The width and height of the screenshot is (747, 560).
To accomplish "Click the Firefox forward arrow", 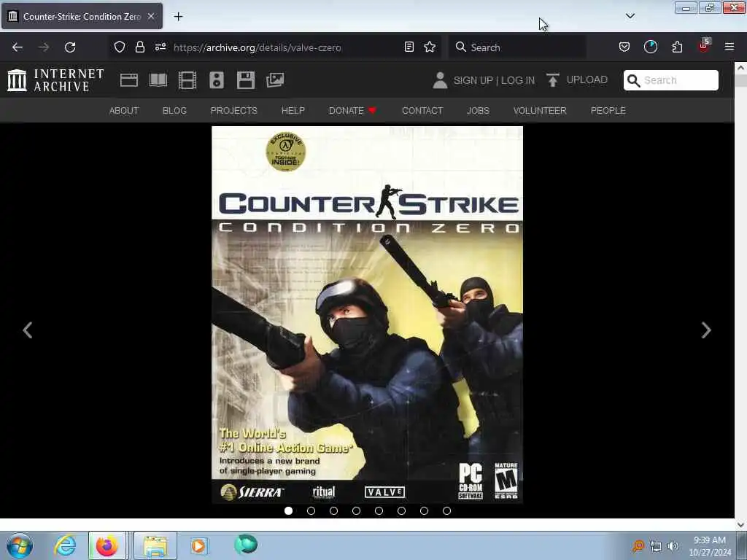I will tap(44, 47).
